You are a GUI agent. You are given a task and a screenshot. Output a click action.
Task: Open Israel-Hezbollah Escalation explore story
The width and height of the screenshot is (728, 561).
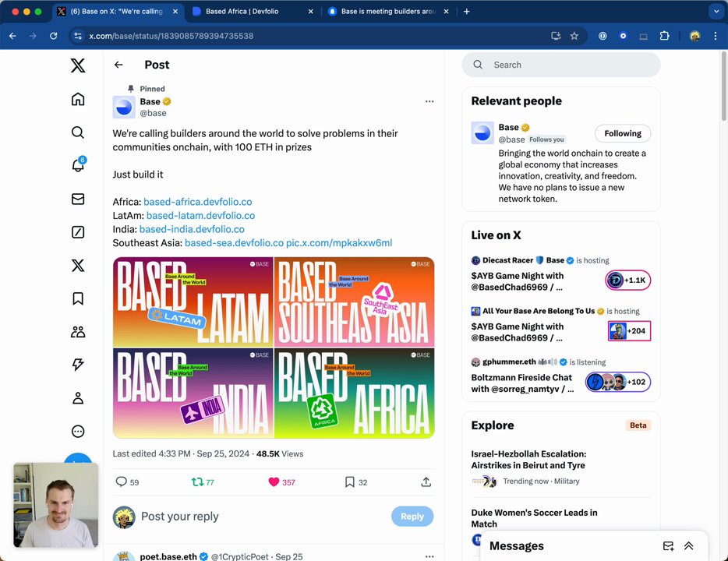pos(528,460)
